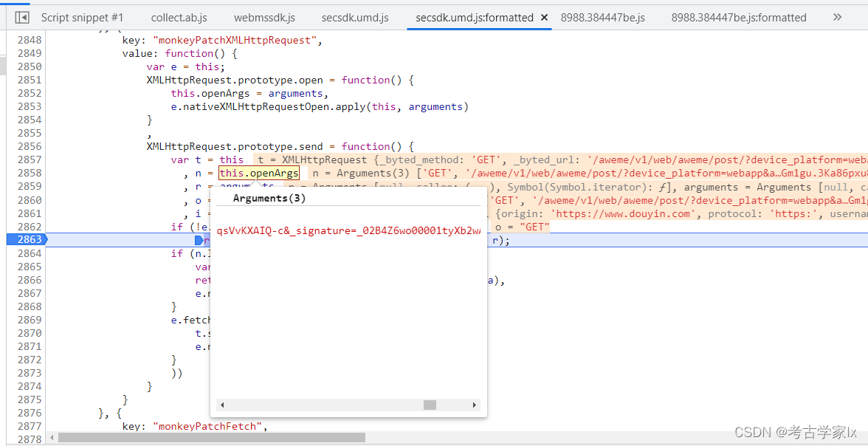Image resolution: width=868 pixels, height=446 pixels.
Task: Close the secsdk.umd.js:formatted tab
Action: 544,18
